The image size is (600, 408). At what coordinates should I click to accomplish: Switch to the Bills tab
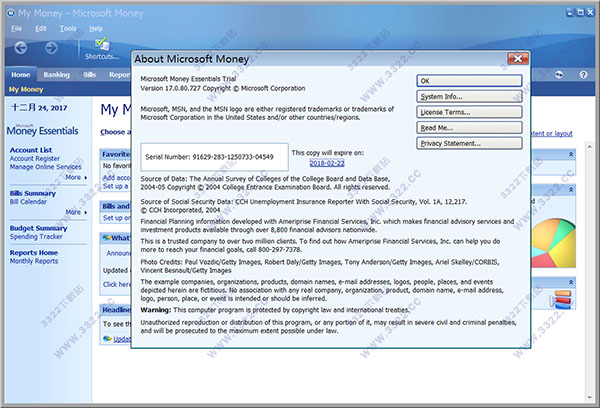pyautogui.click(x=90, y=75)
